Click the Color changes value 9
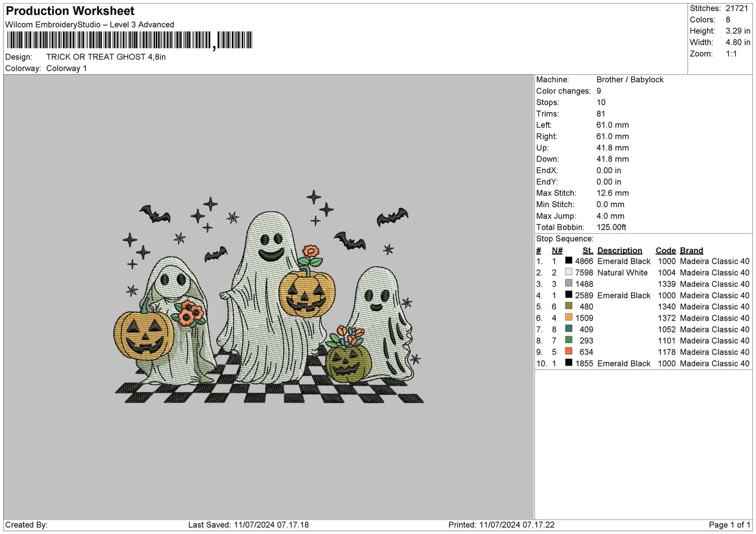 tap(599, 91)
